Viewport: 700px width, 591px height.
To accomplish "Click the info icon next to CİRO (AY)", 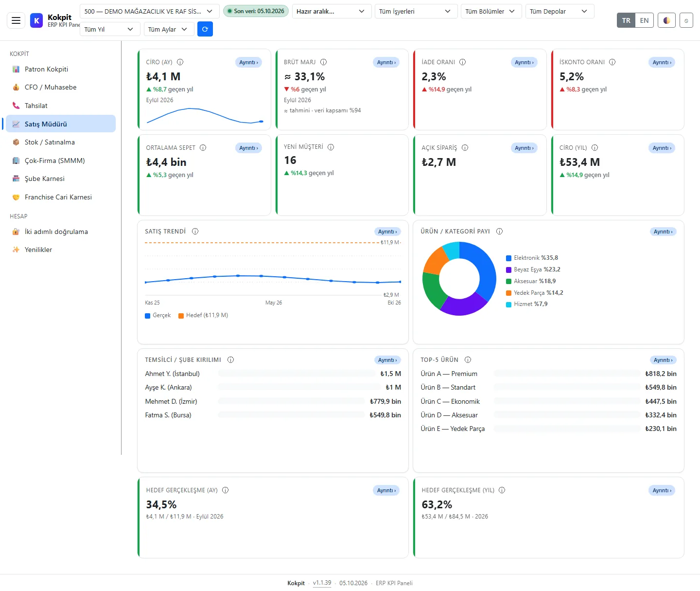I will click(180, 62).
